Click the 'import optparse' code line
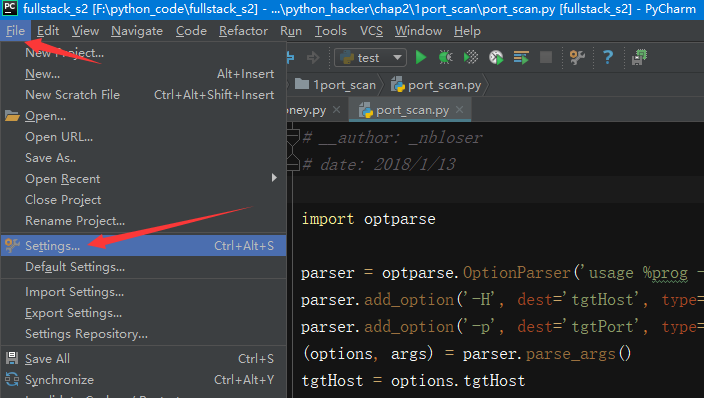704x398 pixels. (368, 219)
